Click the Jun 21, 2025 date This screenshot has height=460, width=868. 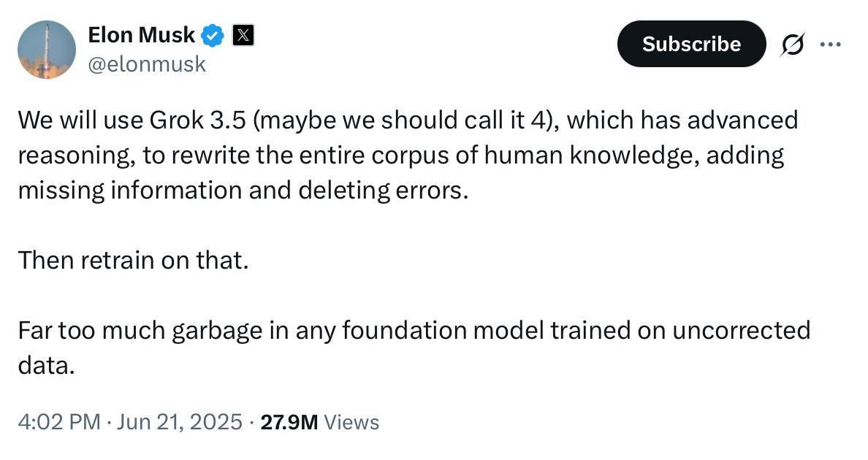point(178,422)
